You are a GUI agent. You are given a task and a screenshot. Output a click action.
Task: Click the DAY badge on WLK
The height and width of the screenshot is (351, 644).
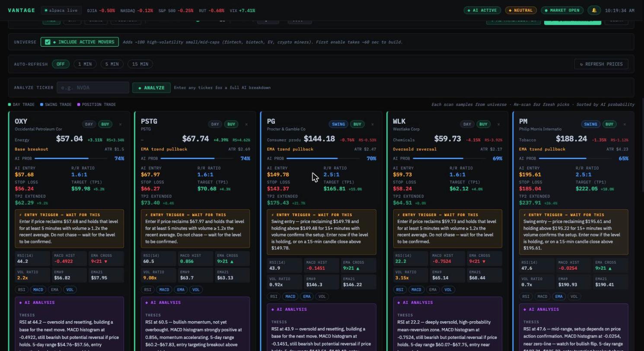coord(467,124)
